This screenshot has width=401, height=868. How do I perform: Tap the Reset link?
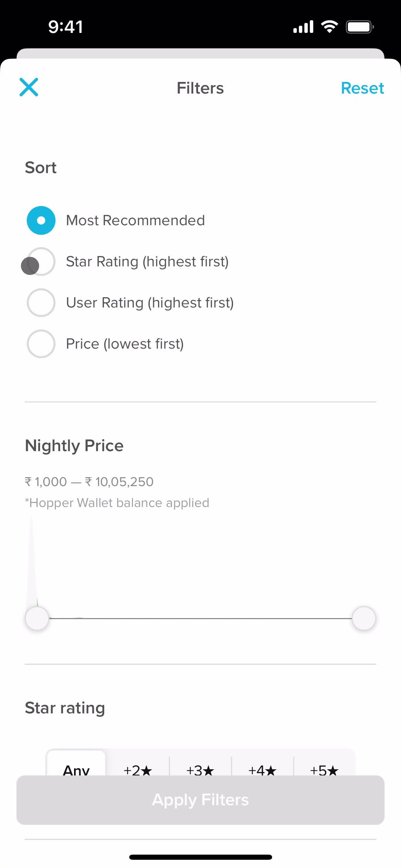[x=362, y=88]
